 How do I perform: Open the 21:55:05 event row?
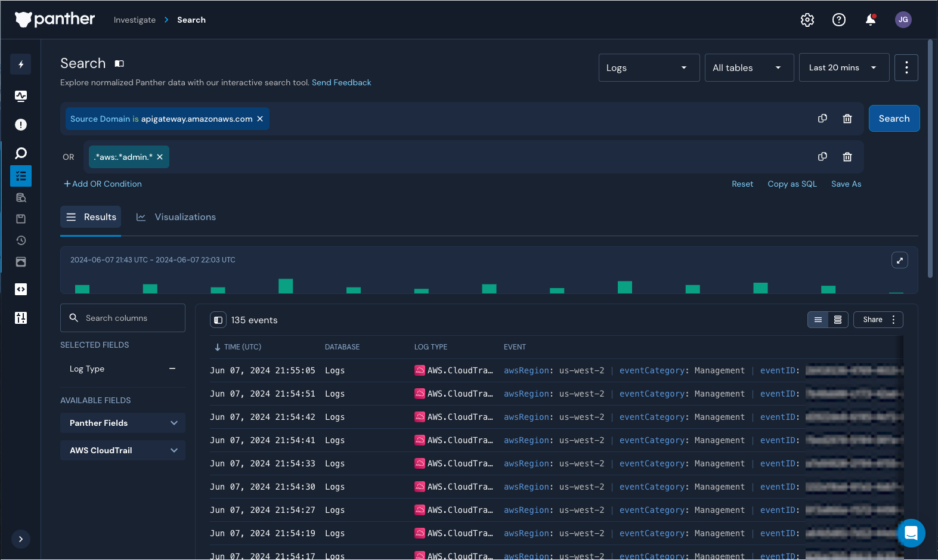(556, 370)
